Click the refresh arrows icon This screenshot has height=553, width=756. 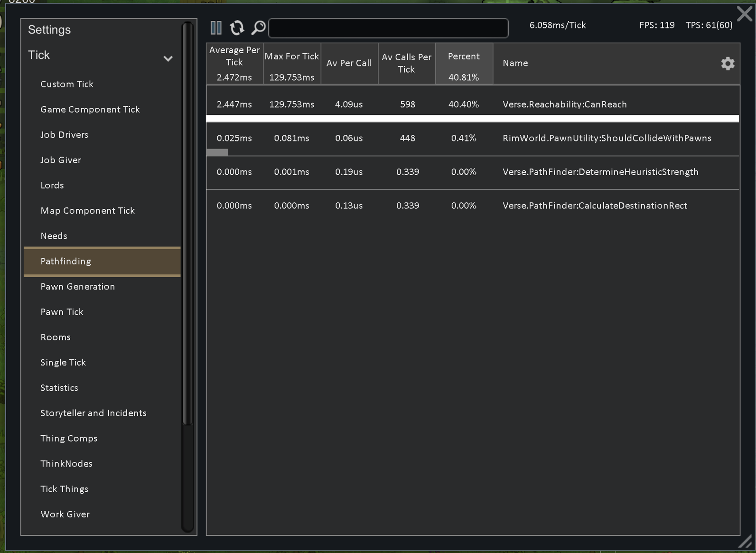coord(237,28)
